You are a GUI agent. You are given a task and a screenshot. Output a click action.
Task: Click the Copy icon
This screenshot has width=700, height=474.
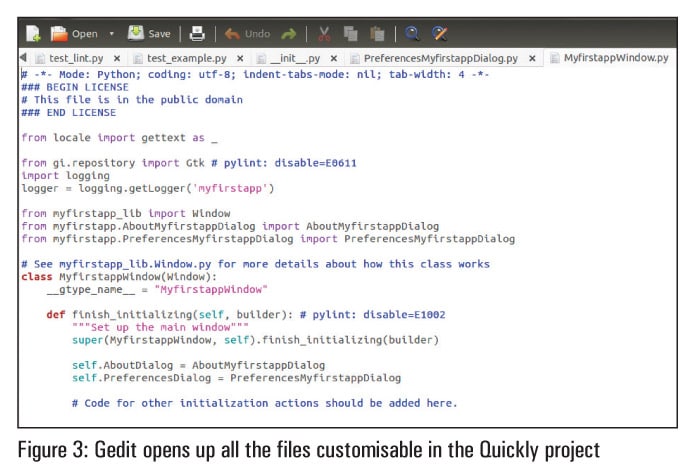[349, 33]
